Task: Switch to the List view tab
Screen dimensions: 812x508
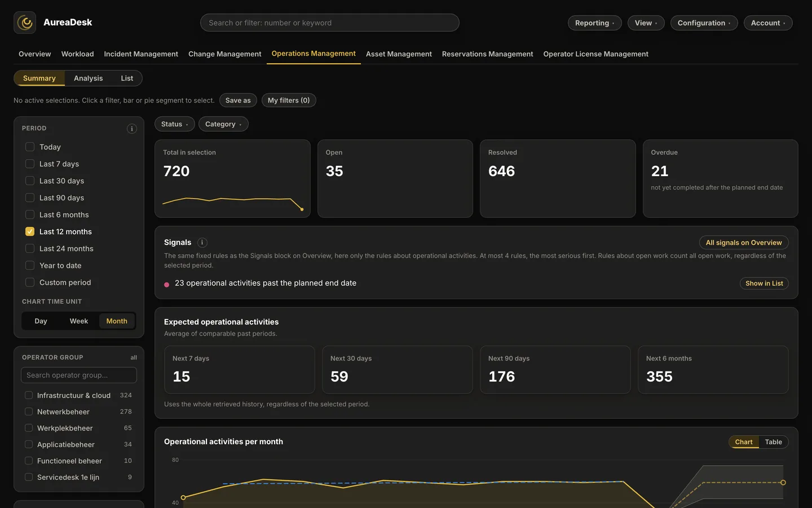Action: click(127, 78)
